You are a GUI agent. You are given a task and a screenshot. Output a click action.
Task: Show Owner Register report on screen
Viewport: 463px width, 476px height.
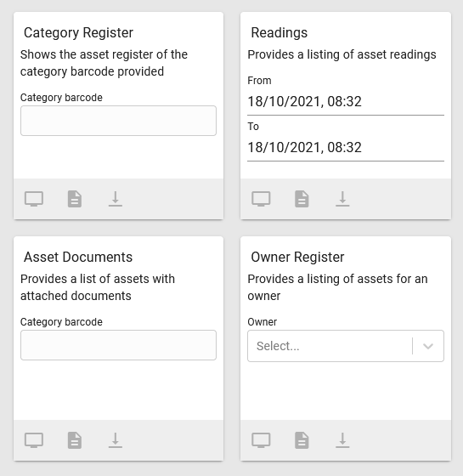click(261, 440)
